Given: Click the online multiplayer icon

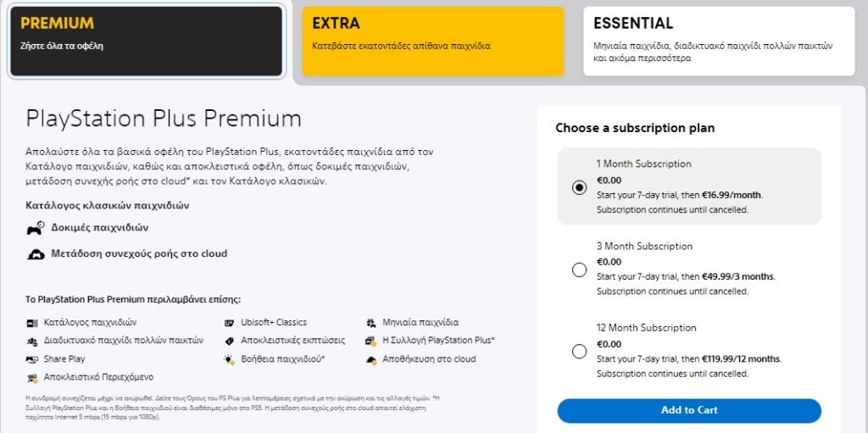Looking at the screenshot, I should (x=32, y=341).
